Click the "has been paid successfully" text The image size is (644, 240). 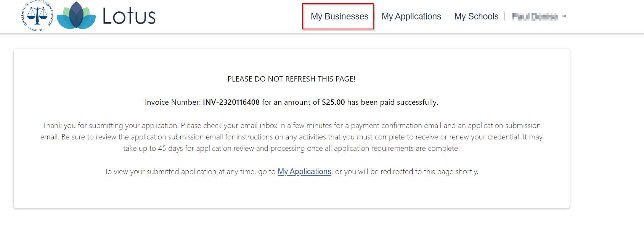tap(392, 102)
